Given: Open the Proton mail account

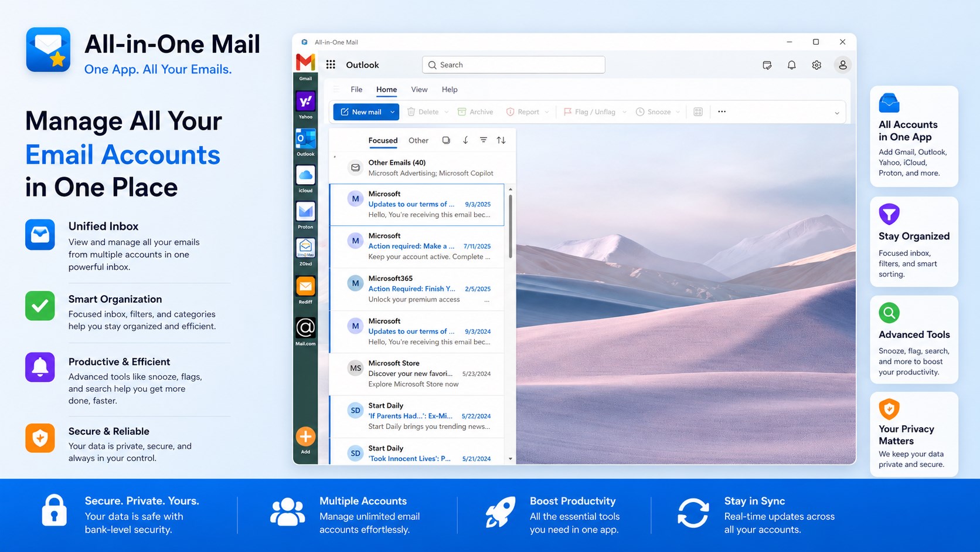Looking at the screenshot, I should point(305,211).
